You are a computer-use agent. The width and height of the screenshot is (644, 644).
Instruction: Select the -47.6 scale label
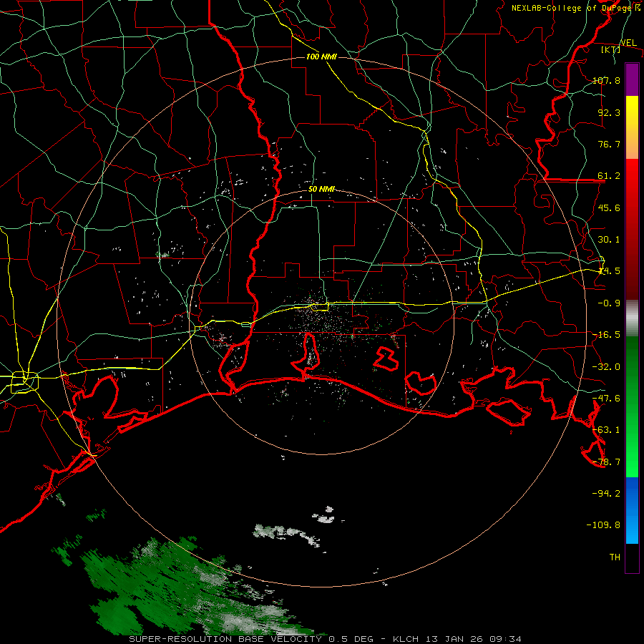pyautogui.click(x=606, y=399)
